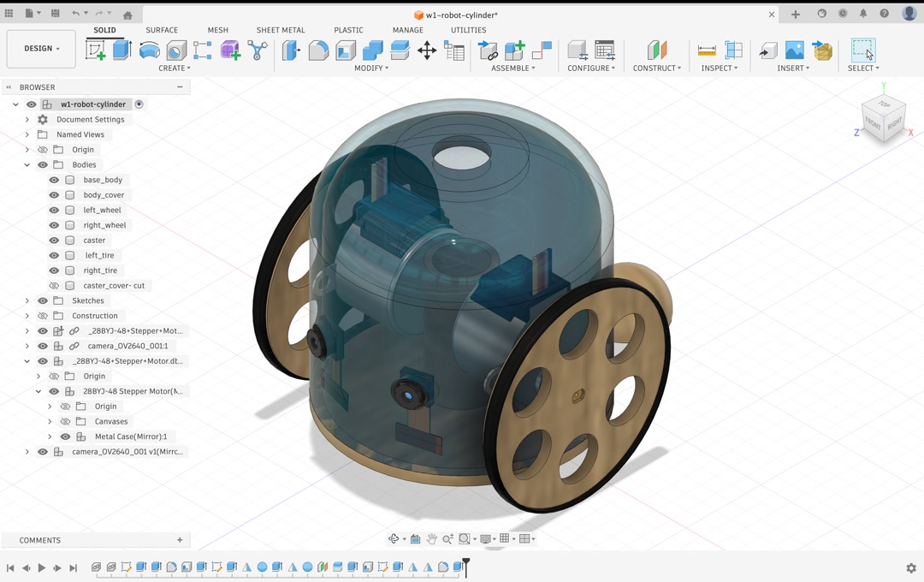Viewport: 924px width, 582px height.
Task: Switch to the SHEET METAL tab
Action: pyautogui.click(x=281, y=30)
